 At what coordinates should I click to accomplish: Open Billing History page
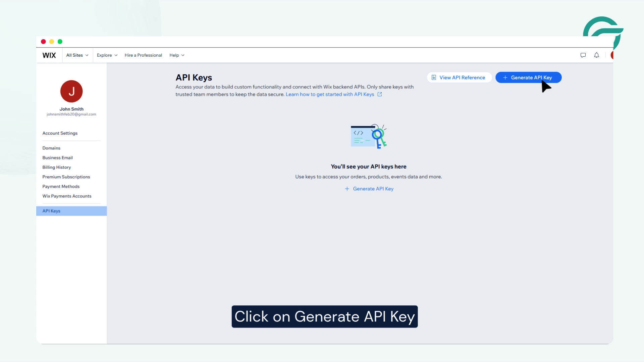pos(57,167)
